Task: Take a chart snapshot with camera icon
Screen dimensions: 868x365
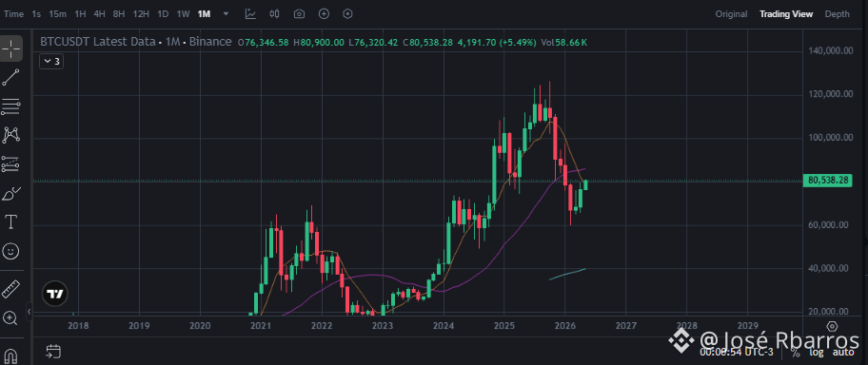Action: (299, 14)
